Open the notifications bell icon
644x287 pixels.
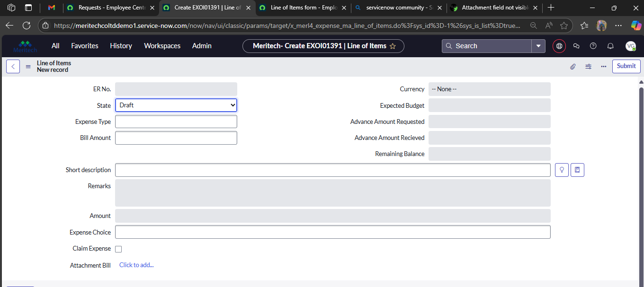point(610,46)
